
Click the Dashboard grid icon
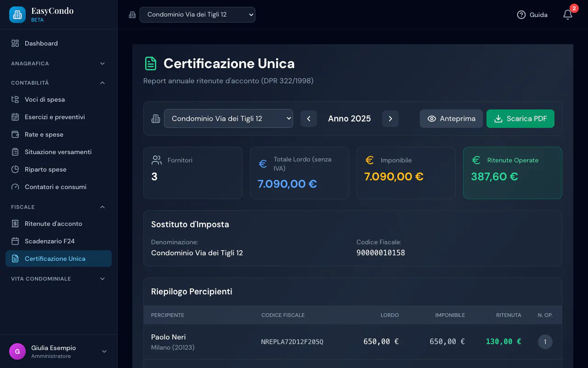tap(15, 43)
